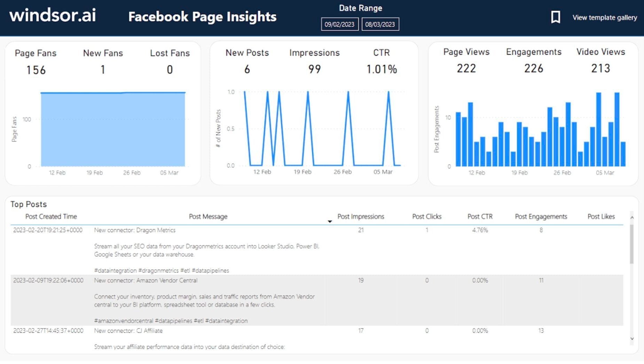Click the scrollbar down arrow in Top Posts table

631,339
